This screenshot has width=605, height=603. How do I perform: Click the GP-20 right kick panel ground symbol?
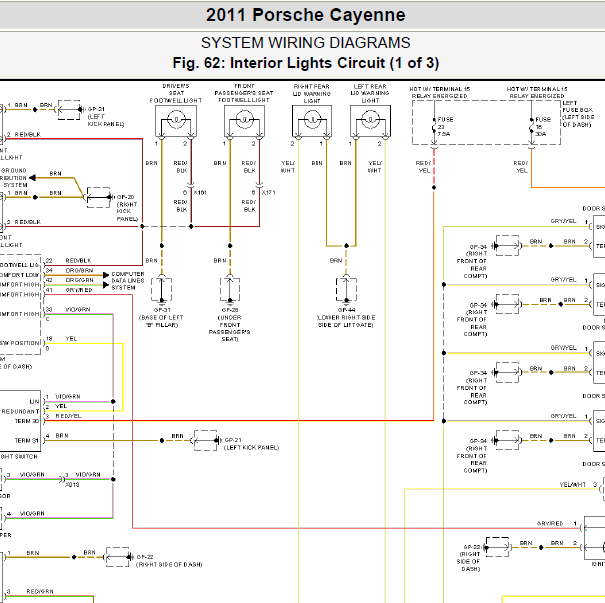[99, 198]
